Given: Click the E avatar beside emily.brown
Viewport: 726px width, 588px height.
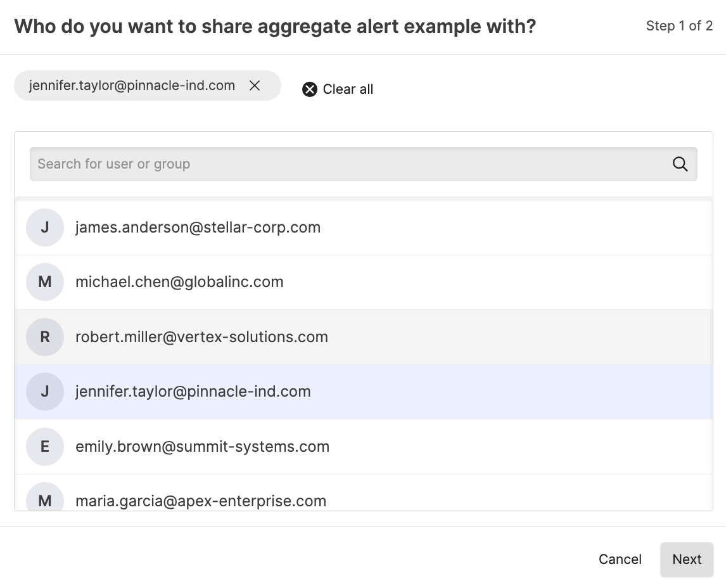Looking at the screenshot, I should pyautogui.click(x=45, y=447).
